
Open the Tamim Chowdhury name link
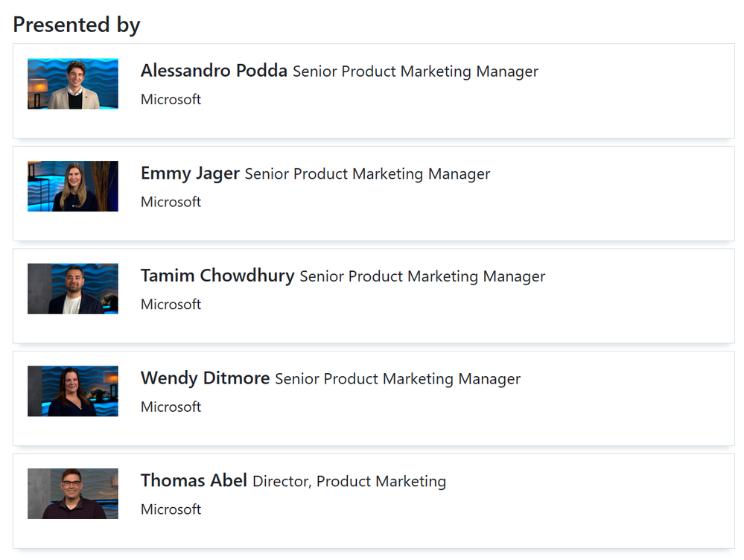217,276
